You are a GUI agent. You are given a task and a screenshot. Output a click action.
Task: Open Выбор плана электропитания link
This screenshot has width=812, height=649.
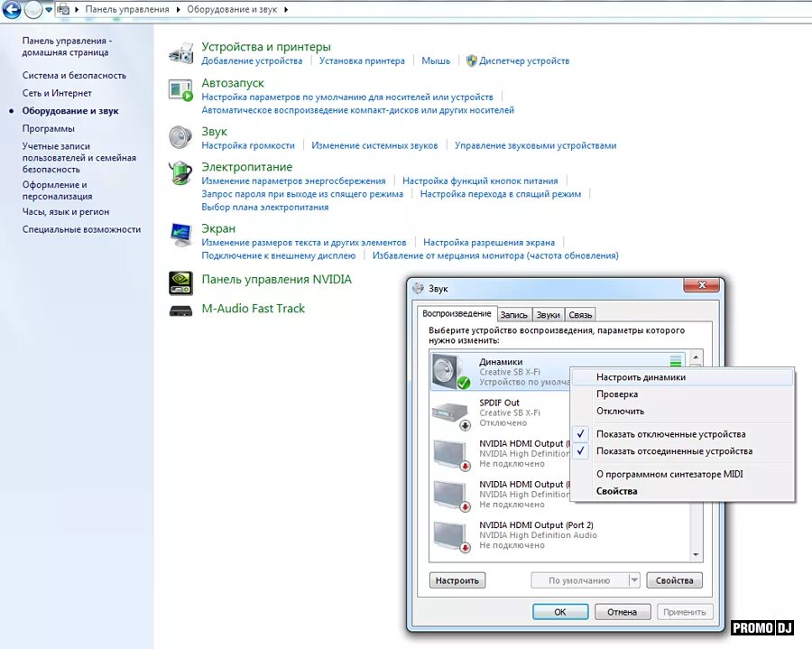point(264,208)
